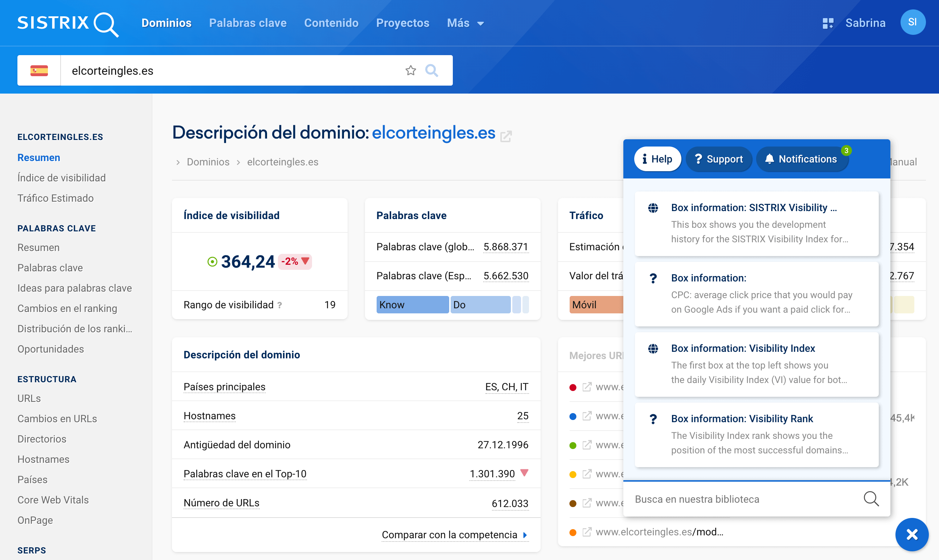Click the Móvil traffic bar segment
The width and height of the screenshot is (939, 560).
coord(596,305)
